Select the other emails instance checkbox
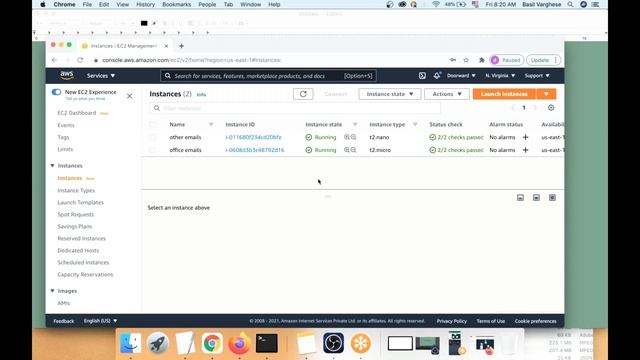The width and height of the screenshot is (640, 360). click(153, 138)
